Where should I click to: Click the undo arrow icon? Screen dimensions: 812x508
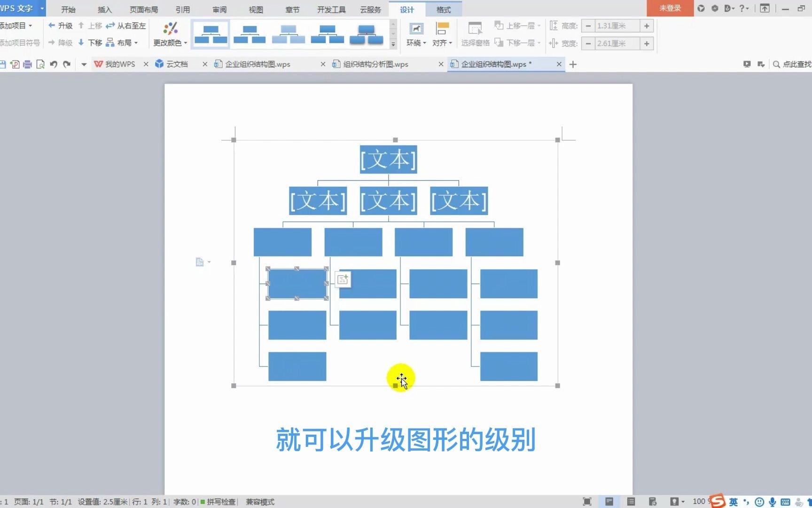click(x=54, y=64)
